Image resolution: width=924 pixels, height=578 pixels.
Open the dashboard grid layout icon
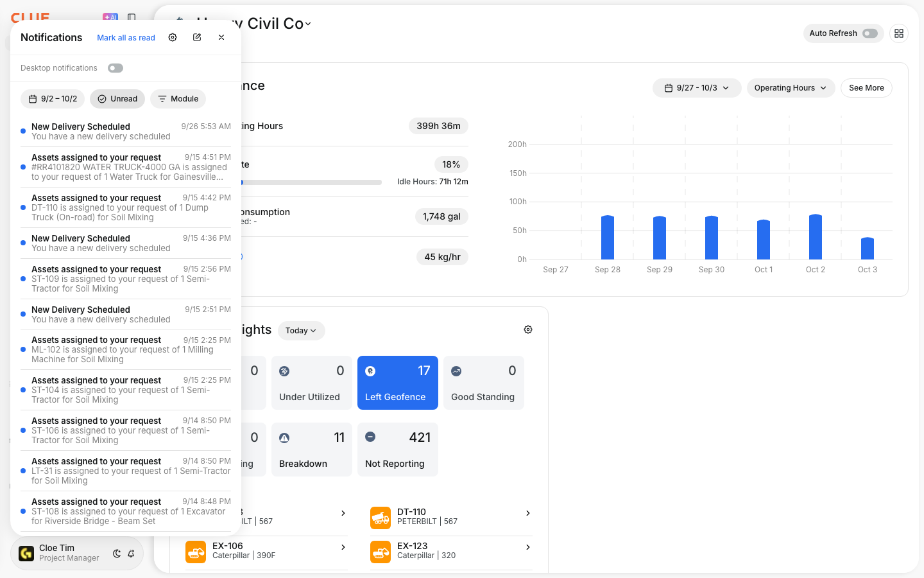[x=899, y=33]
